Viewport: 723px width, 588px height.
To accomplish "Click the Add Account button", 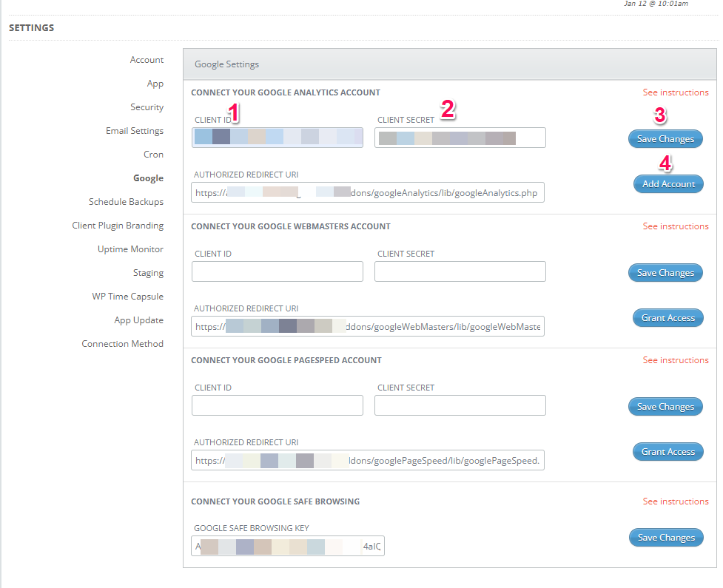I will pyautogui.click(x=668, y=184).
